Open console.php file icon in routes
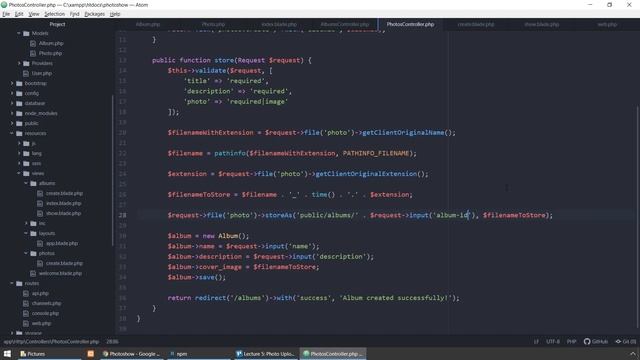The height and width of the screenshot is (360, 640). pyautogui.click(x=26, y=313)
